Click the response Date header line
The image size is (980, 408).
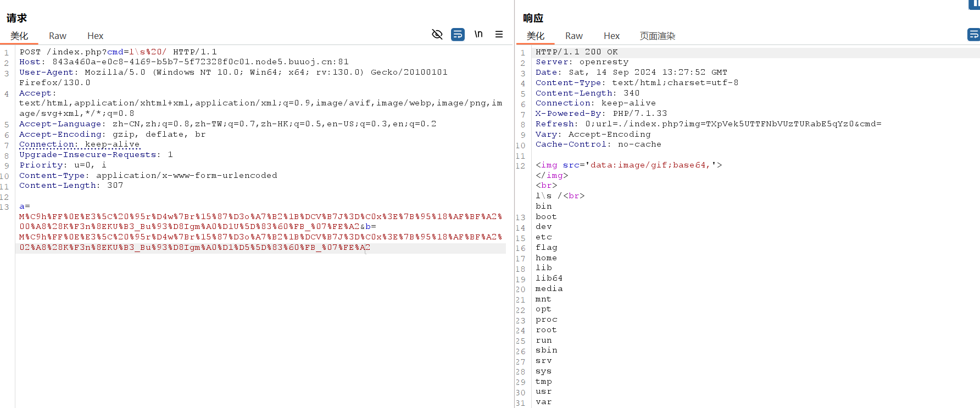pyautogui.click(x=632, y=72)
